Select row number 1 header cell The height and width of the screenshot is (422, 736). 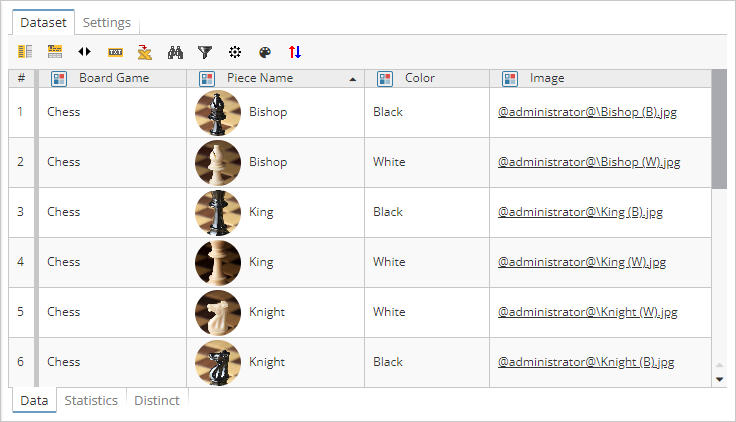coord(22,112)
